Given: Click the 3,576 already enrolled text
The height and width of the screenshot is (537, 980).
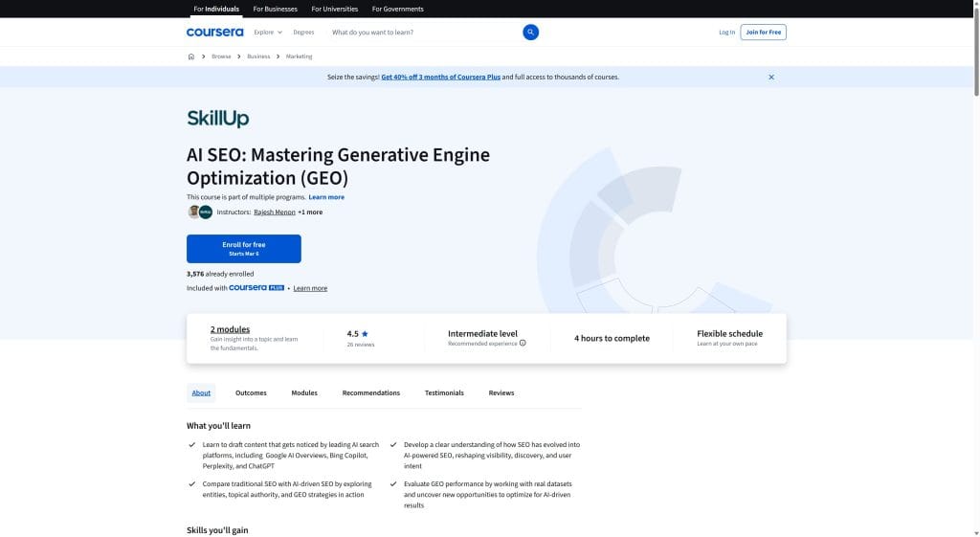Looking at the screenshot, I should pos(220,274).
